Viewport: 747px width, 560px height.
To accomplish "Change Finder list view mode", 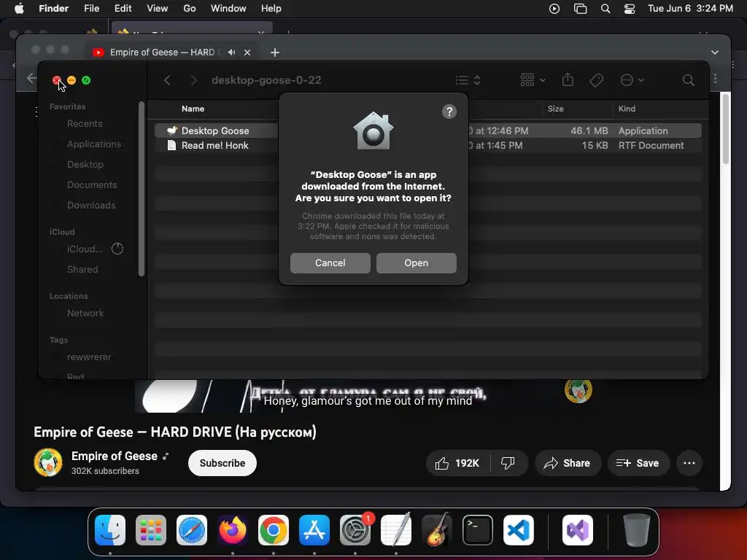I will [468, 80].
